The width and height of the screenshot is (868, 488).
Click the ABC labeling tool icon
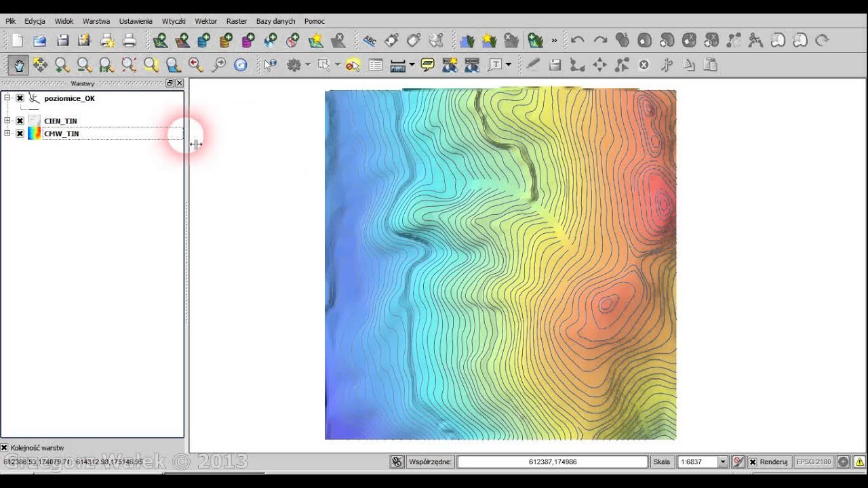click(x=370, y=41)
